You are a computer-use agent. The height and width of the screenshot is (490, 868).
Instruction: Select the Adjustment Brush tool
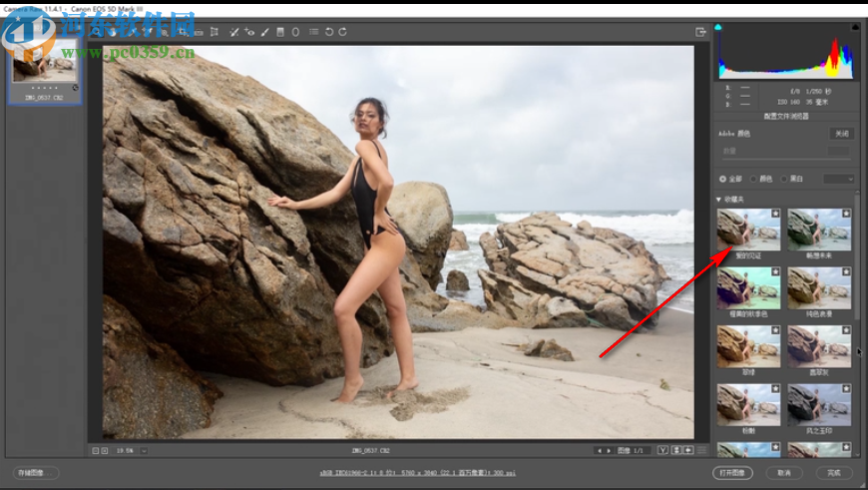click(x=265, y=32)
